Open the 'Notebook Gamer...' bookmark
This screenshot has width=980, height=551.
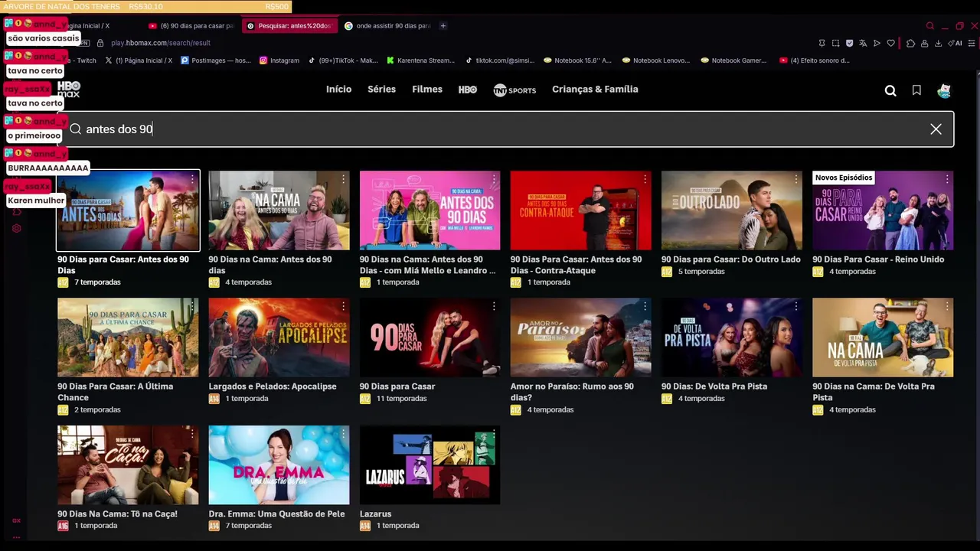pos(733,60)
